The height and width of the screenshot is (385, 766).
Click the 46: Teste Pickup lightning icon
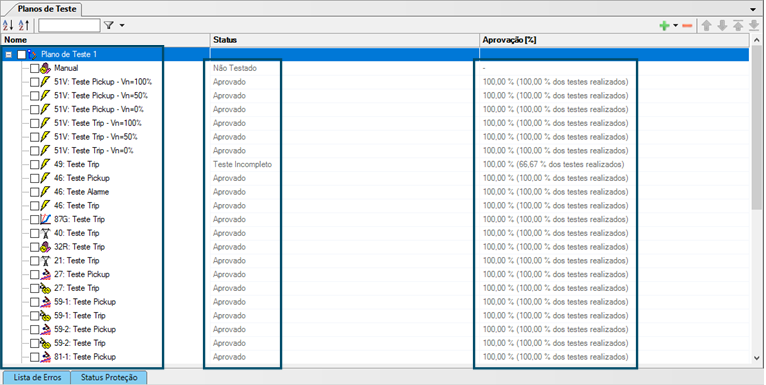[x=45, y=178]
